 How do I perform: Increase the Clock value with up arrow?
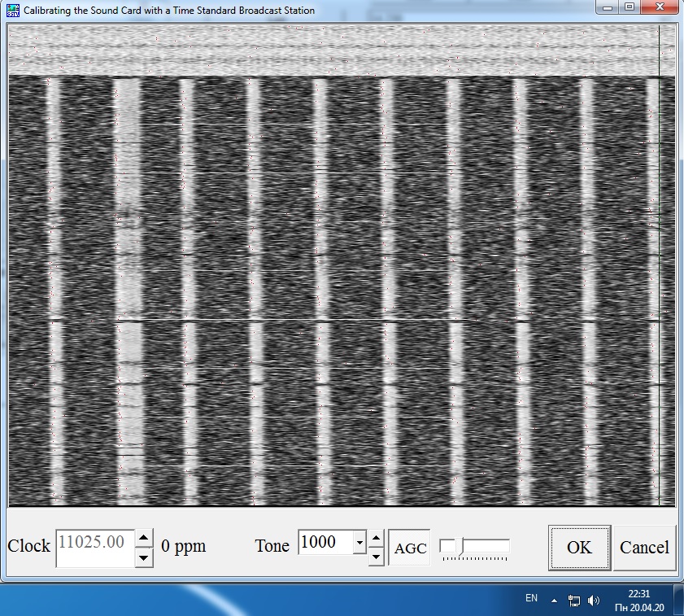(143, 538)
